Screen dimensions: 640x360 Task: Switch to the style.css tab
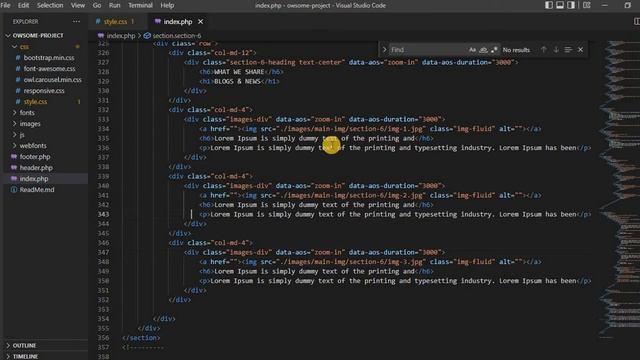pos(115,22)
